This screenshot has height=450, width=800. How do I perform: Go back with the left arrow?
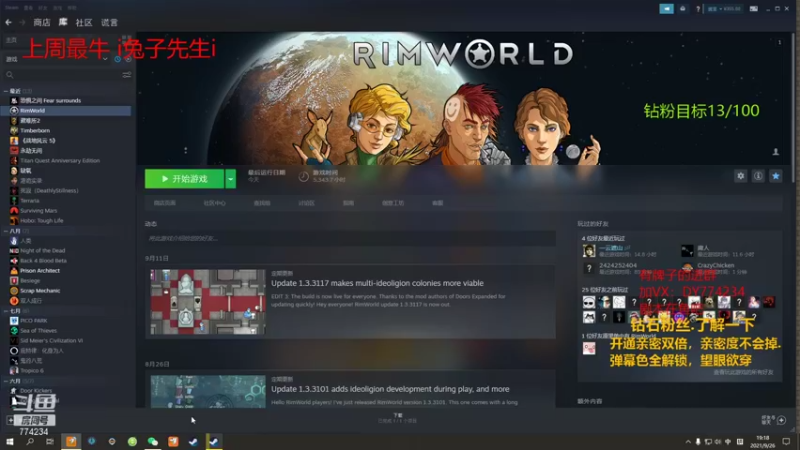(x=8, y=22)
